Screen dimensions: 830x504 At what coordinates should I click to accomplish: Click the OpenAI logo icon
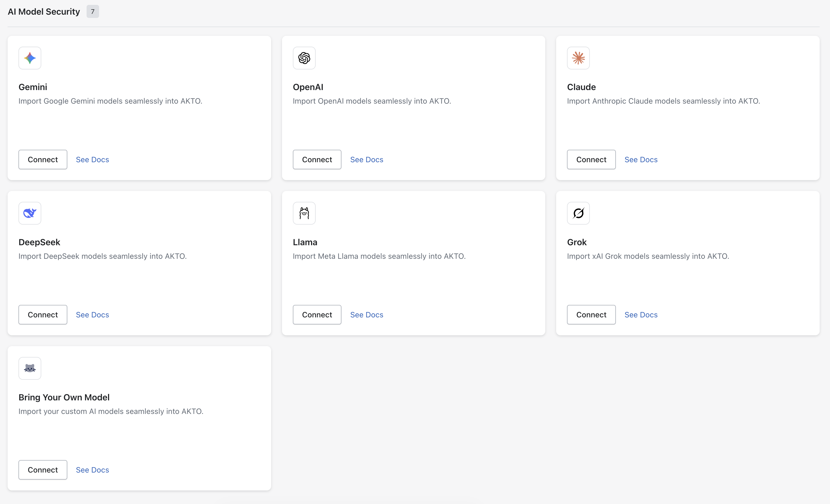point(304,58)
